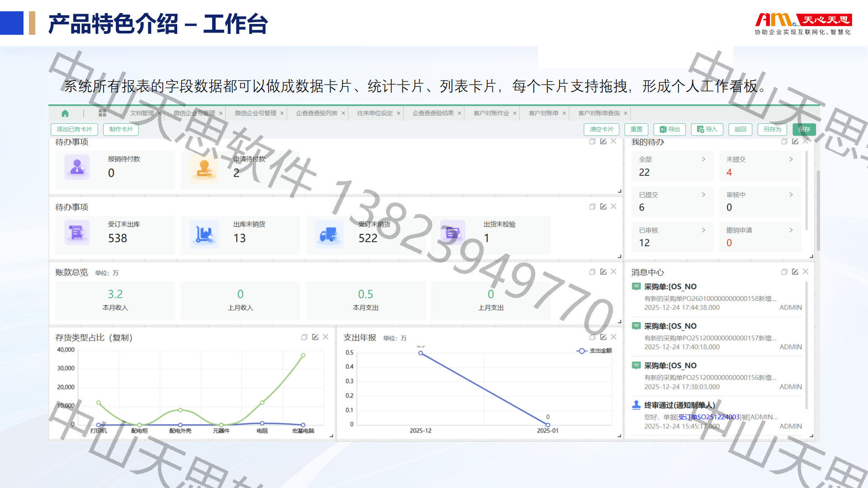Remove the 消息中心 card
Screen dimensions: 868x488
tap(805, 272)
